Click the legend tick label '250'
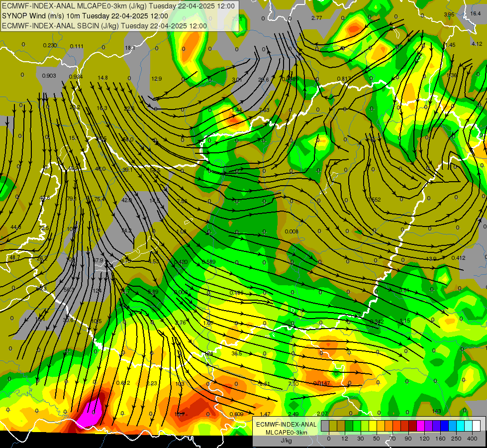487x448 pixels. 456,439
